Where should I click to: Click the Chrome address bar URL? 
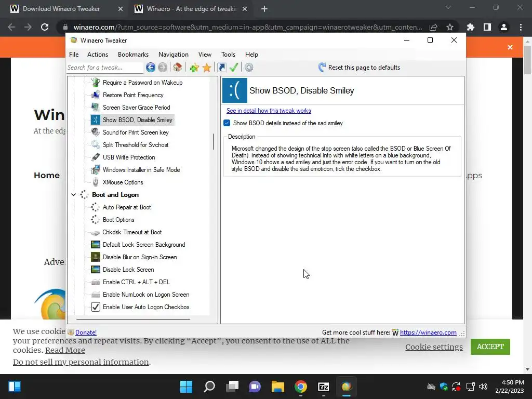point(248,27)
